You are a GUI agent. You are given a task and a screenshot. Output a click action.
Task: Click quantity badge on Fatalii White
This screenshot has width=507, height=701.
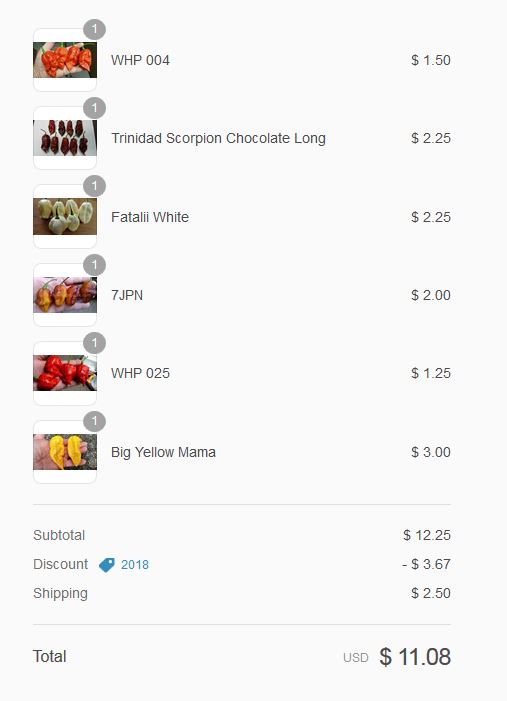(94, 186)
